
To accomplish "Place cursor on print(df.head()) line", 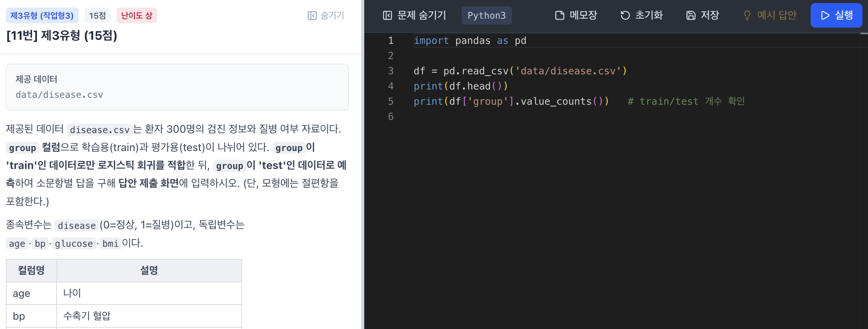I will coord(461,86).
